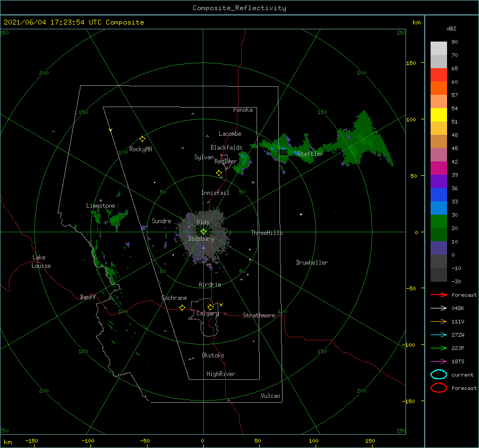
Task: Select the pink 42–45 dBZ color band
Action: coord(439,155)
